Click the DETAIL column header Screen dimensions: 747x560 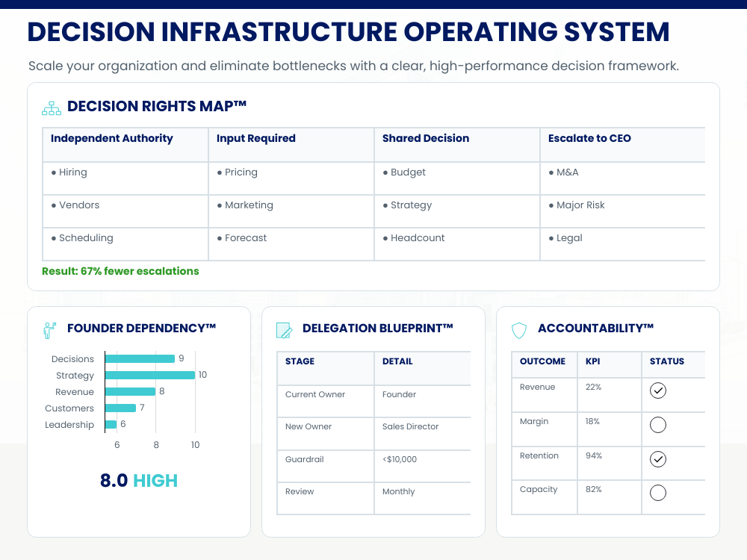tap(423, 368)
